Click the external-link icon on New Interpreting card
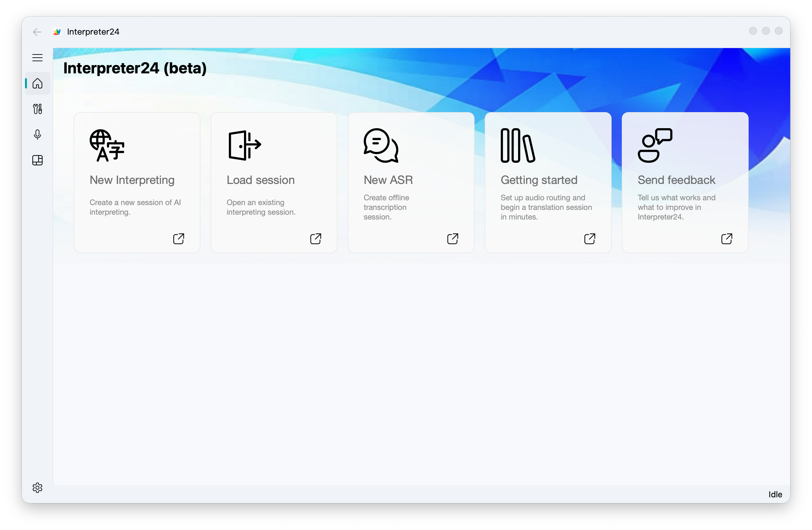 click(x=178, y=238)
